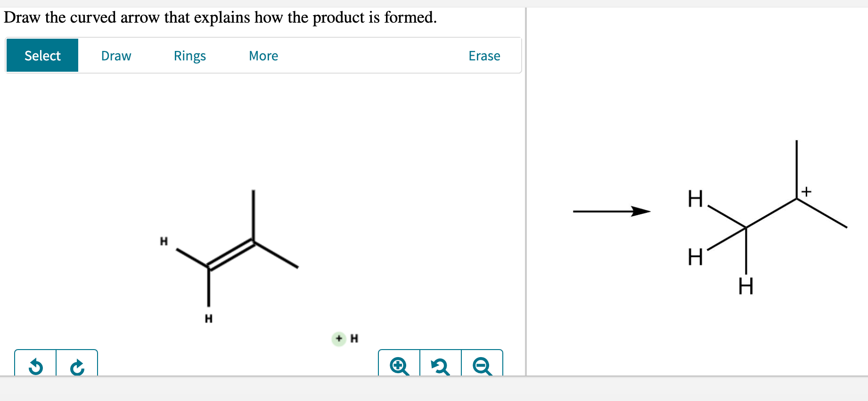Choose the Erase tool
This screenshot has height=401, width=868.
[x=484, y=56]
